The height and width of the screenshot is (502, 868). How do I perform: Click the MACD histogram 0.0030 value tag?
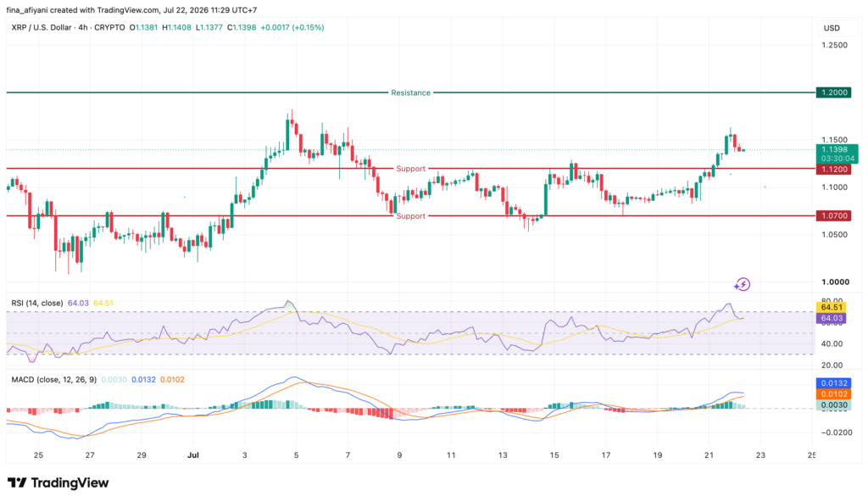point(834,405)
